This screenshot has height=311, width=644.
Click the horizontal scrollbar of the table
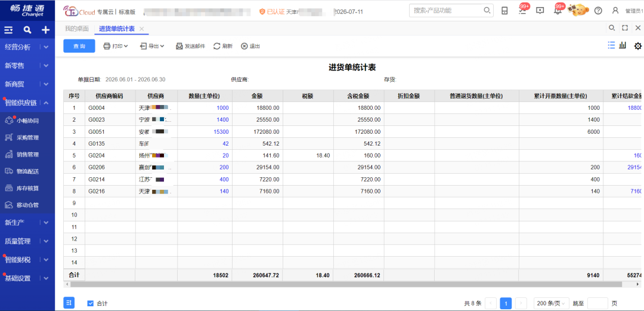pyautogui.click(x=346, y=284)
